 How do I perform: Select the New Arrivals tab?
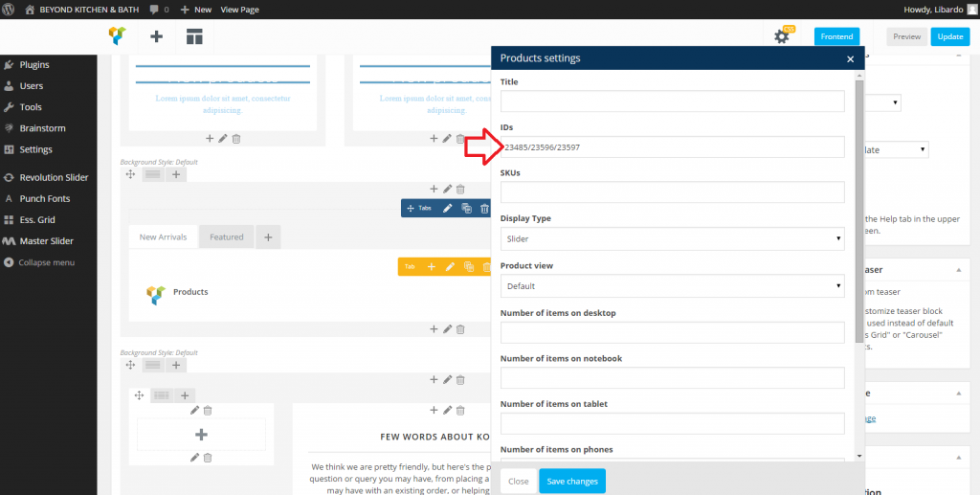(163, 237)
